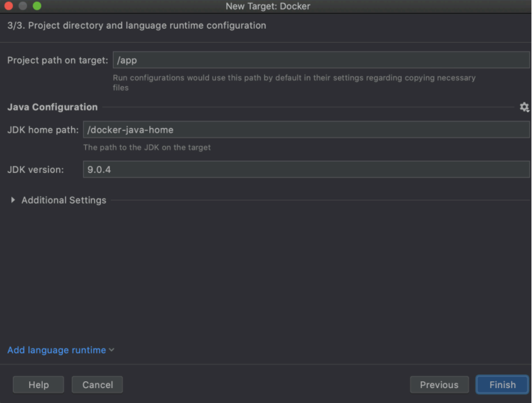Expand the Additional Settings section
Screen dimensions: 532x403
click(x=13, y=200)
